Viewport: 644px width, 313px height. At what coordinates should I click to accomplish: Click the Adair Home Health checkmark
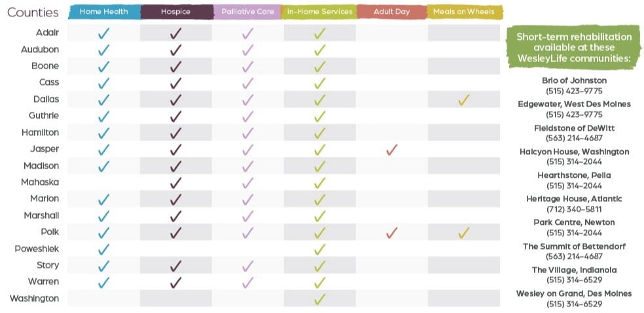pyautogui.click(x=103, y=33)
